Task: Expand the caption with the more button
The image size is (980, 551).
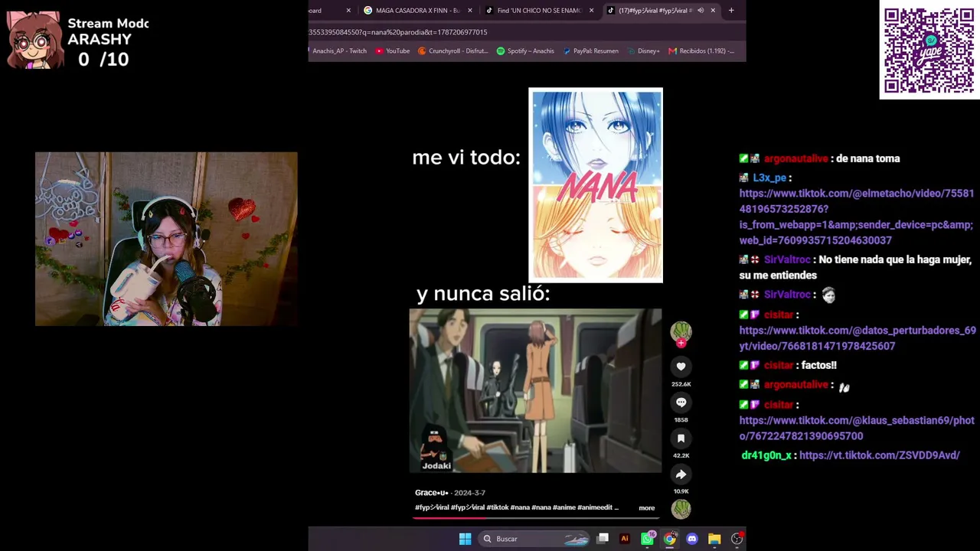Action: click(647, 508)
